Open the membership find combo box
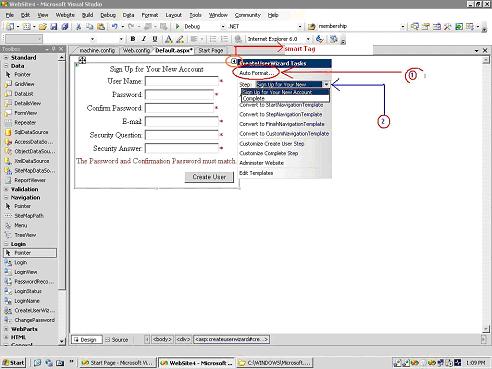Viewport: 492px width, 369px height. click(403, 26)
